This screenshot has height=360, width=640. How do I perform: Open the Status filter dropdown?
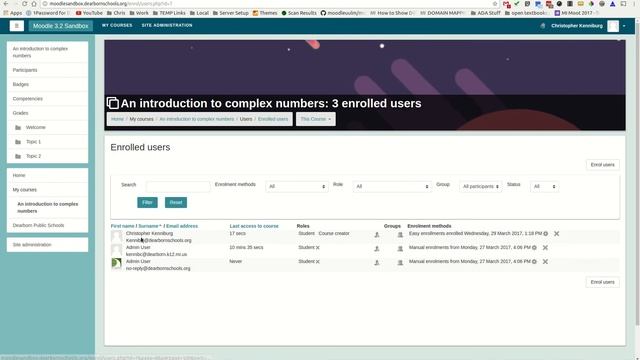click(544, 187)
